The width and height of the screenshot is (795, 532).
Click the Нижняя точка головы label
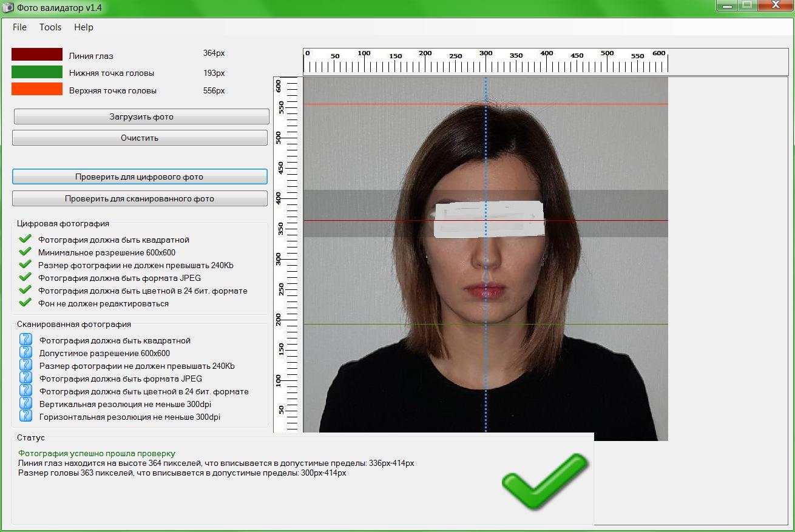coord(112,73)
